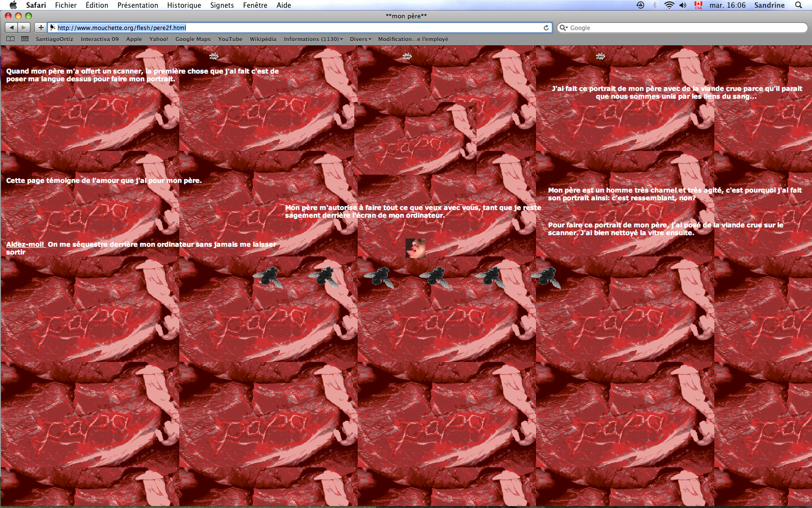Open the SantiagoOrtiz bookmark
Viewport: 812px width, 508px height.
tap(54, 39)
